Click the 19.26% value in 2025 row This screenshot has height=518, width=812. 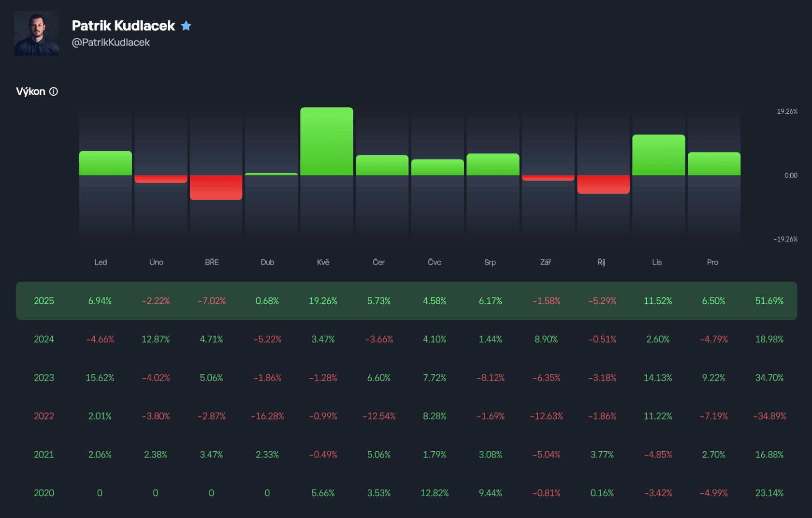tap(323, 301)
